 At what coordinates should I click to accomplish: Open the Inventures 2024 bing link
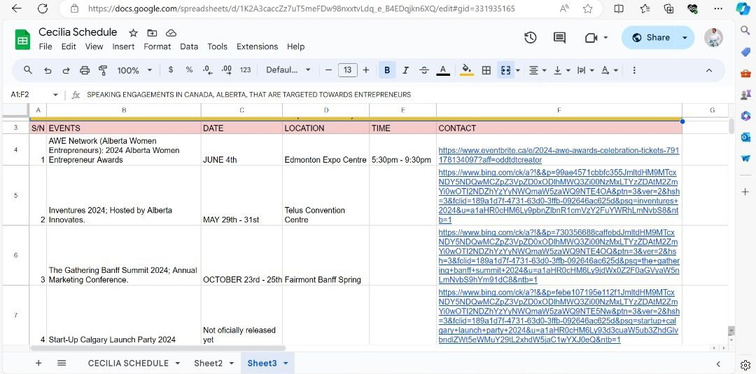click(559, 196)
